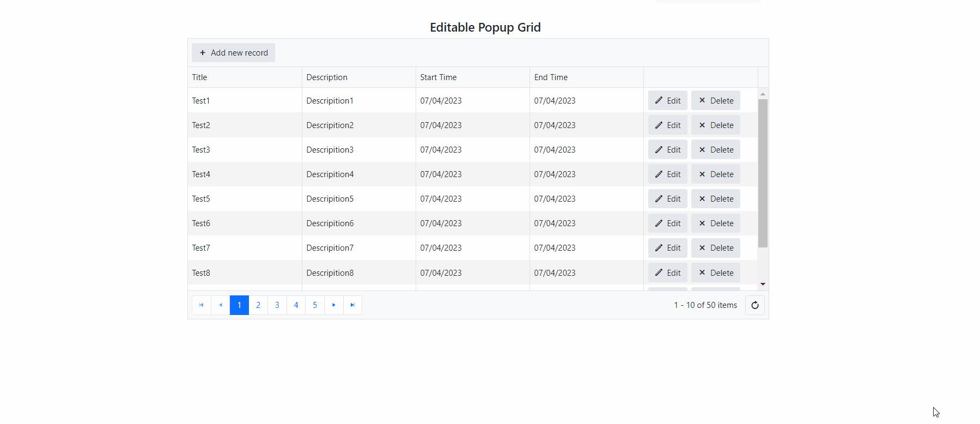
Task: Click the '1 - 10 of 50 items' label
Action: click(705, 305)
